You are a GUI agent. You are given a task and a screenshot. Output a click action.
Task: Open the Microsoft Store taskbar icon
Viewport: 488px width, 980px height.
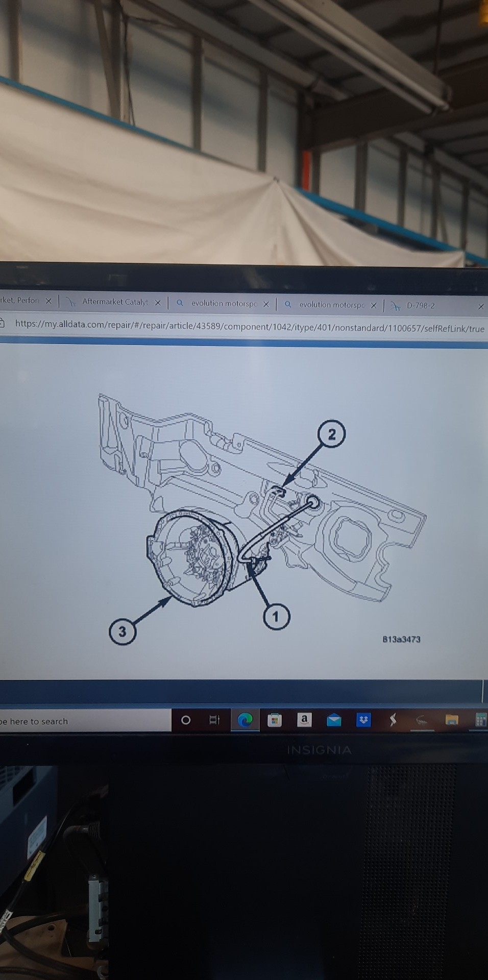tap(275, 720)
